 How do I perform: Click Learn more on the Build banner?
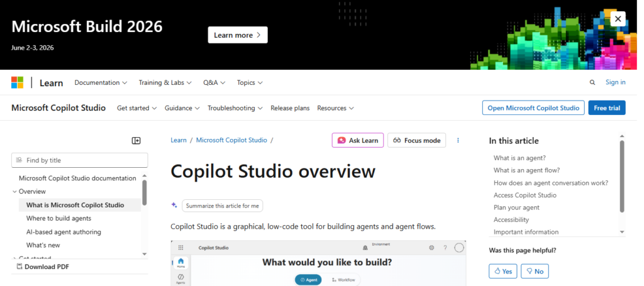coord(238,35)
